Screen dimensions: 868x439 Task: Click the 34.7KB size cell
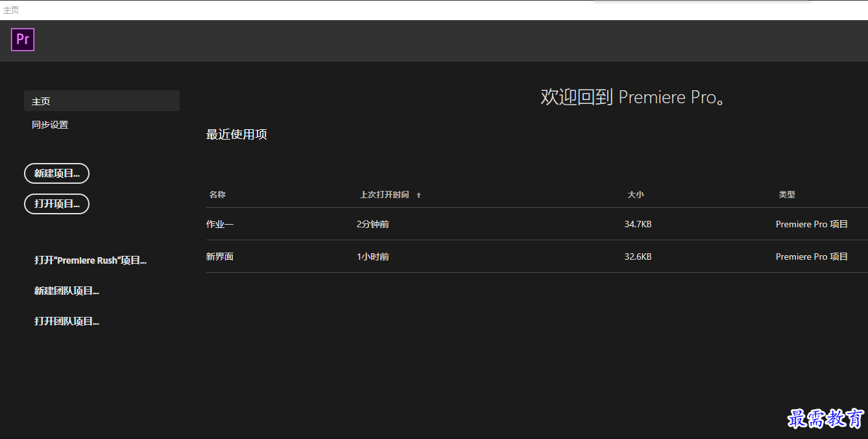click(638, 224)
